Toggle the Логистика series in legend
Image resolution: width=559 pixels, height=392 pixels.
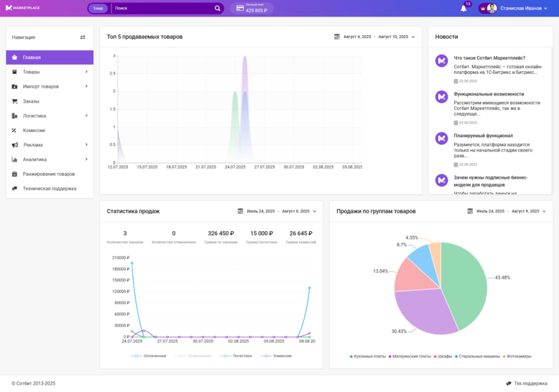238,356
